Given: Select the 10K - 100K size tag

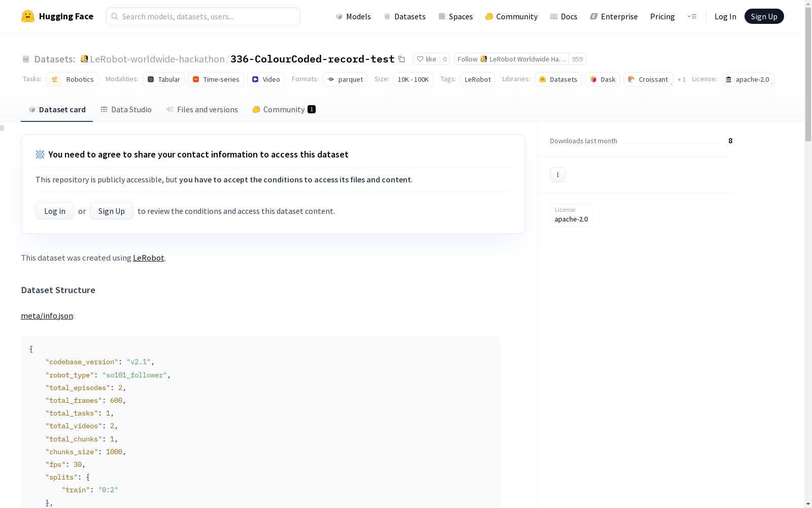Looking at the screenshot, I should [x=413, y=79].
